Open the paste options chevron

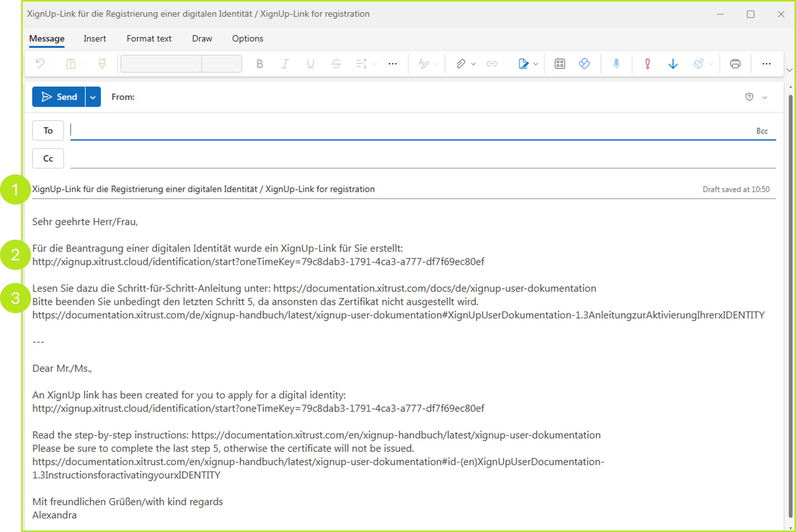point(84,63)
